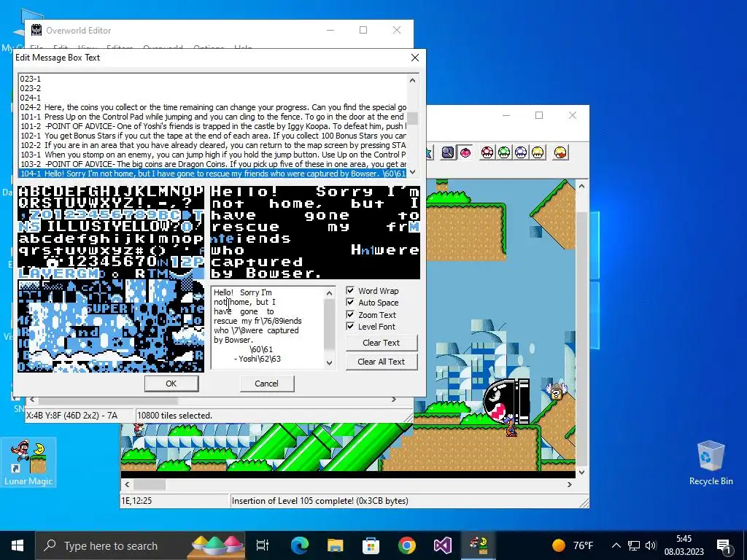
Task: Click the Clear All Text button
Action: [381, 362]
